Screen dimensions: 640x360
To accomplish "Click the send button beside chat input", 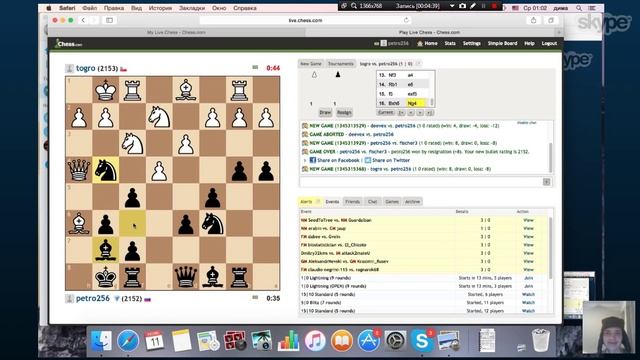I will click(x=547, y=182).
